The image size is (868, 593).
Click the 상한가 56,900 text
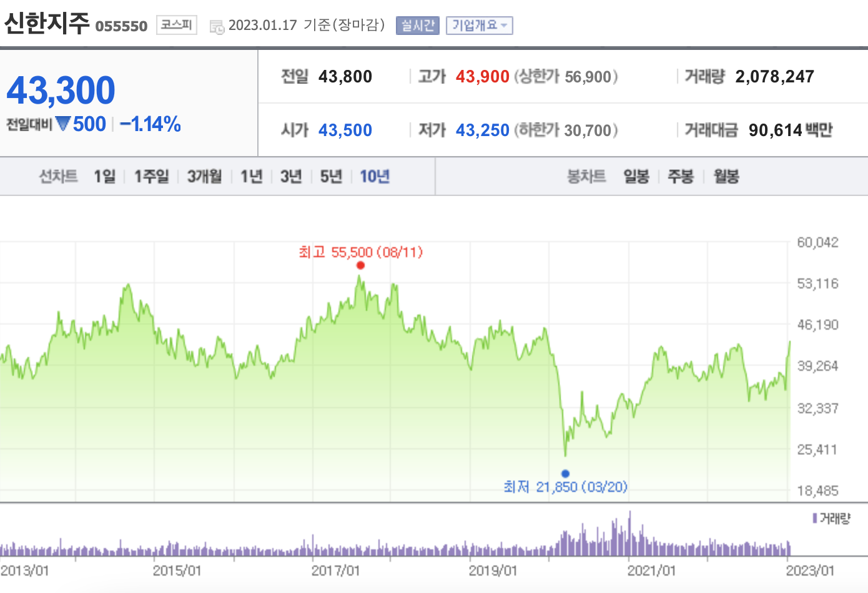566,77
